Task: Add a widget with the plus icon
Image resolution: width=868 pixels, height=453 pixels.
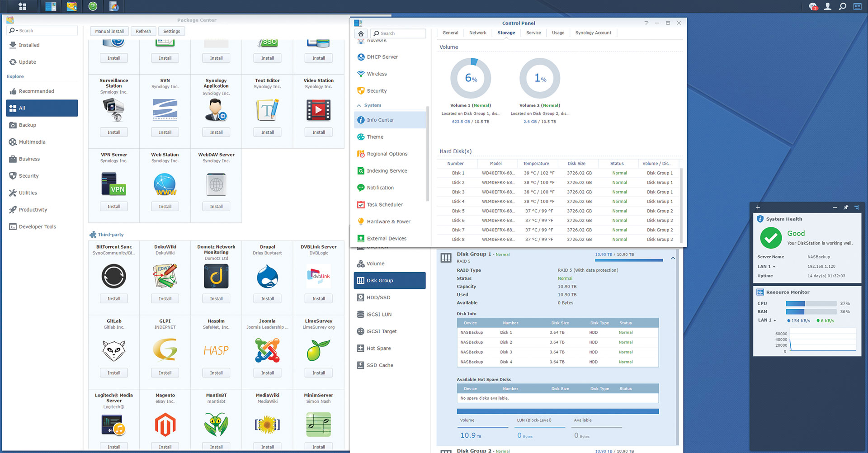Action: pyautogui.click(x=758, y=208)
